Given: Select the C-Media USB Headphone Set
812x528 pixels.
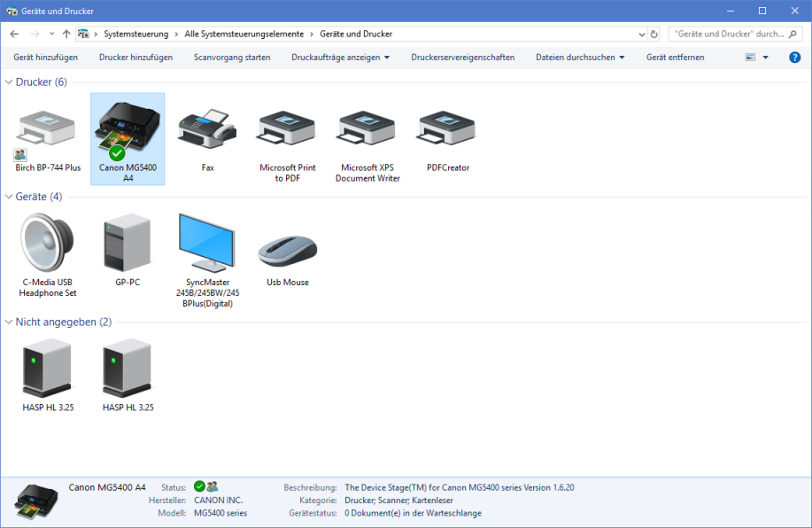Looking at the screenshot, I should point(48,255).
